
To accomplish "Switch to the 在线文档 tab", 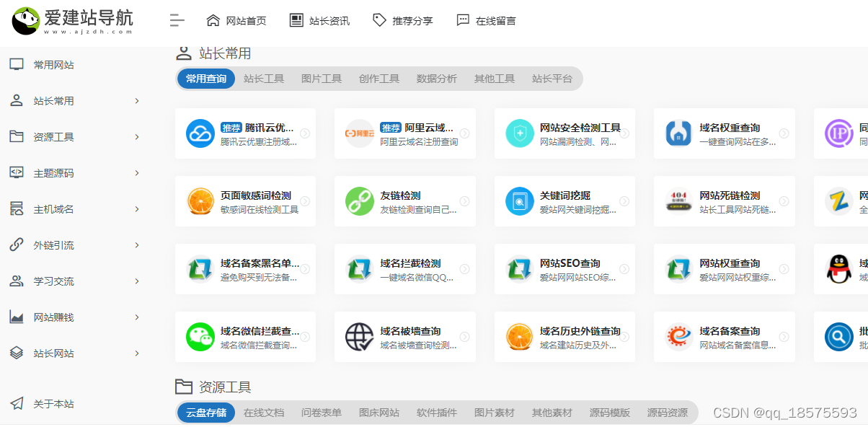I will (x=264, y=413).
